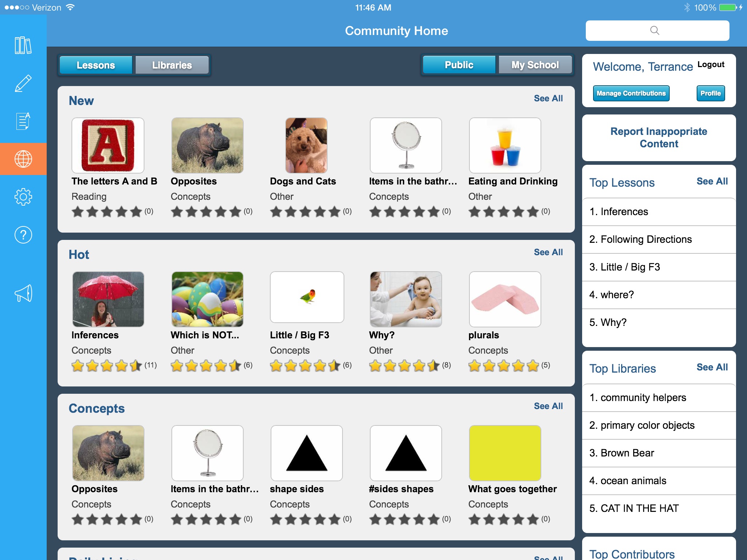Select the pencil/edit icon in sidebar
This screenshot has height=560, width=747.
coord(24,82)
